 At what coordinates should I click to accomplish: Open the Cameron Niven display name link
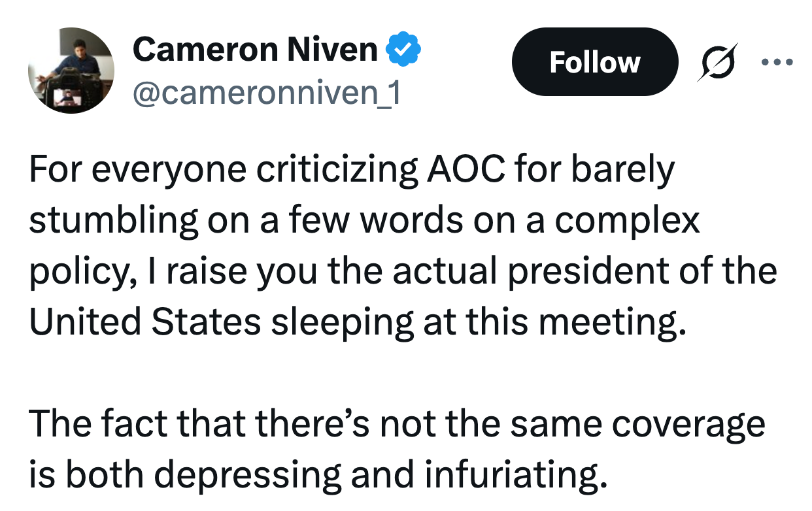coord(255,50)
